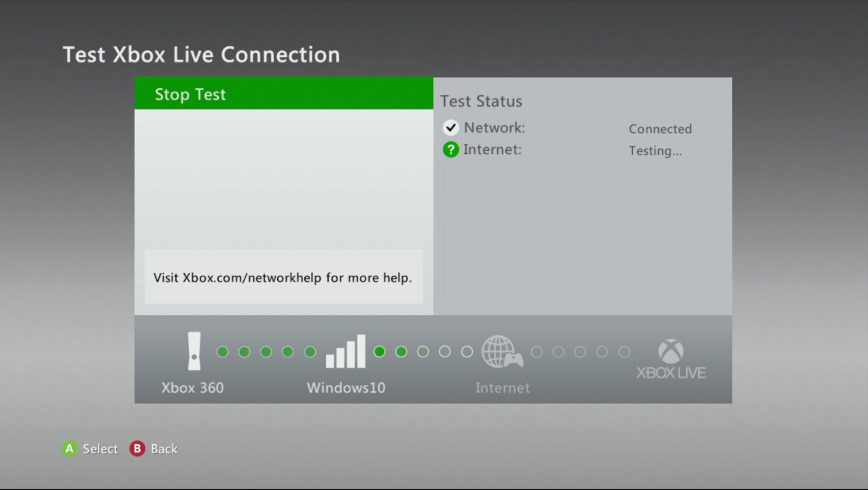The width and height of the screenshot is (868, 490).
Task: Toggle the Network Connected status checkbox
Action: 451,127
